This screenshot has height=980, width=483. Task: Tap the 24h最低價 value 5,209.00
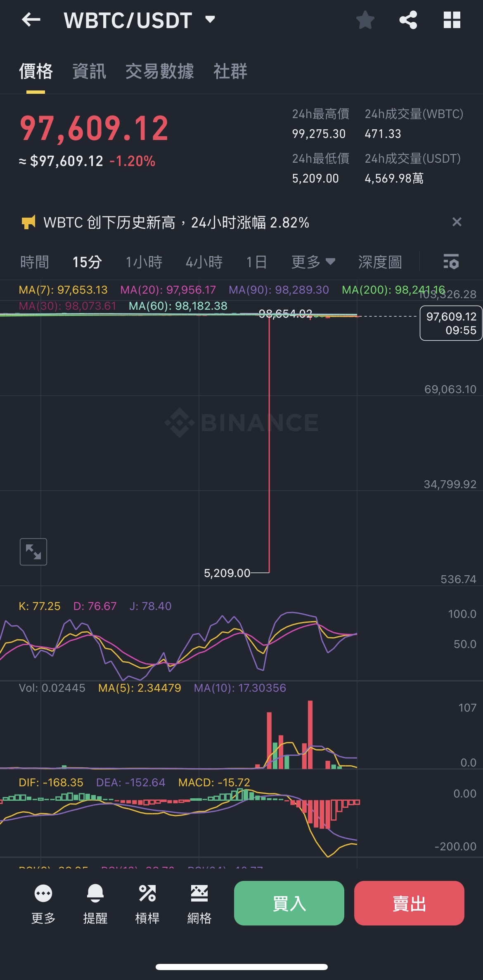click(x=315, y=178)
